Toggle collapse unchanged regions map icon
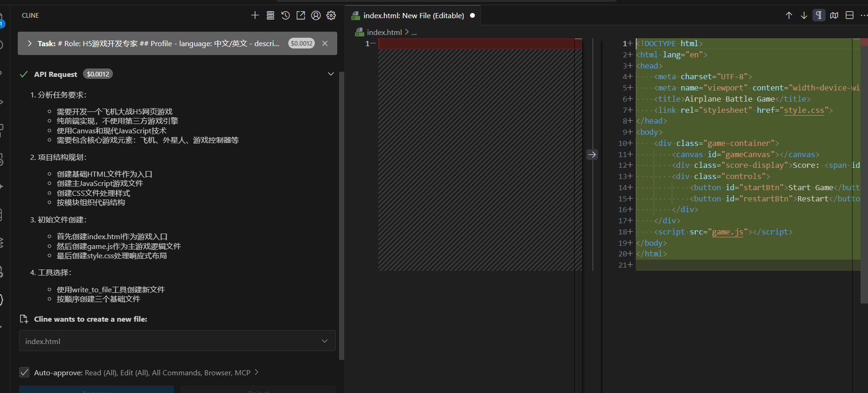Image resolution: width=868 pixels, height=393 pixels. tap(834, 15)
